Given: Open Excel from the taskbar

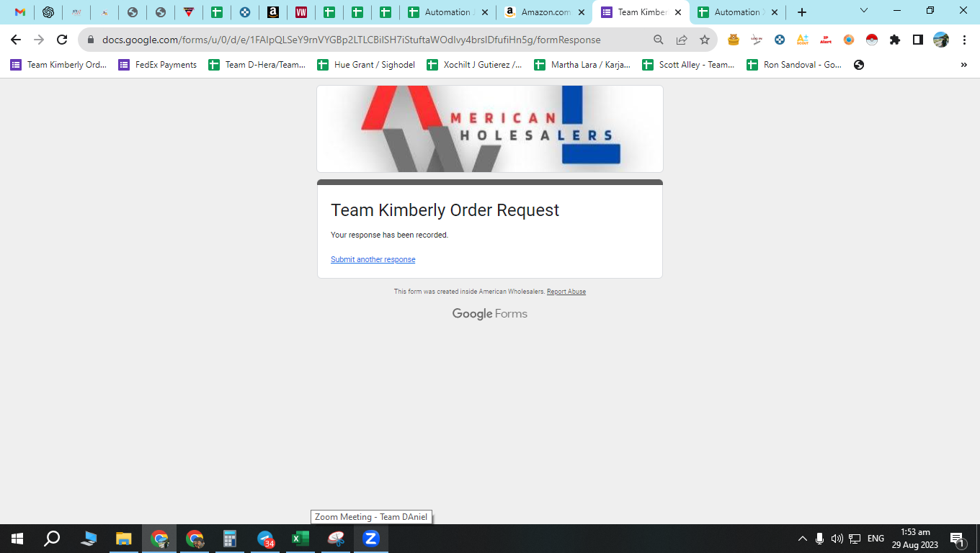Looking at the screenshot, I should [300, 539].
